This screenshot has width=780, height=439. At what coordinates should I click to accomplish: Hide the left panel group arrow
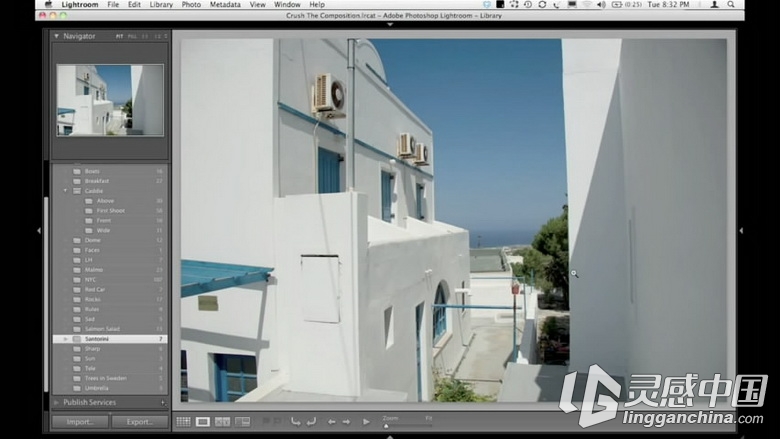tap(39, 230)
